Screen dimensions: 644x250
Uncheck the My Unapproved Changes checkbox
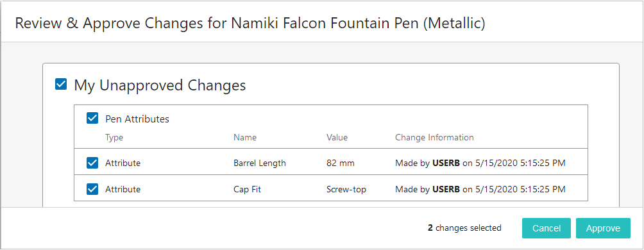(61, 85)
